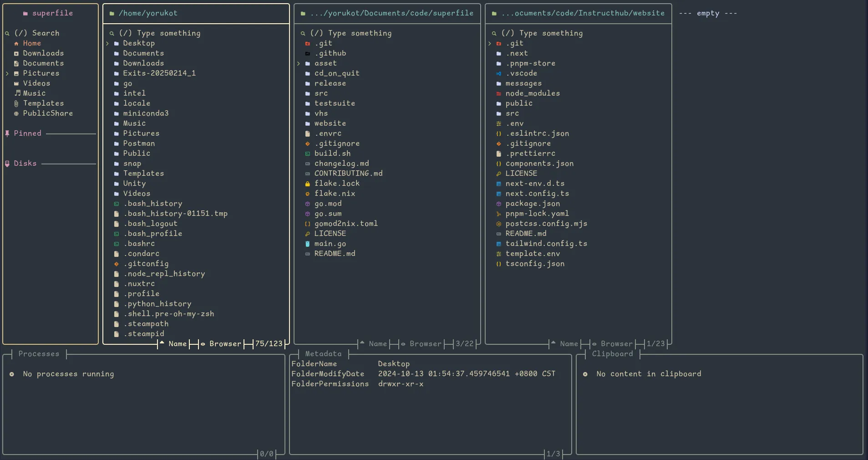Click the disk icon beside Disks header
The width and height of the screenshot is (868, 460).
(7, 164)
